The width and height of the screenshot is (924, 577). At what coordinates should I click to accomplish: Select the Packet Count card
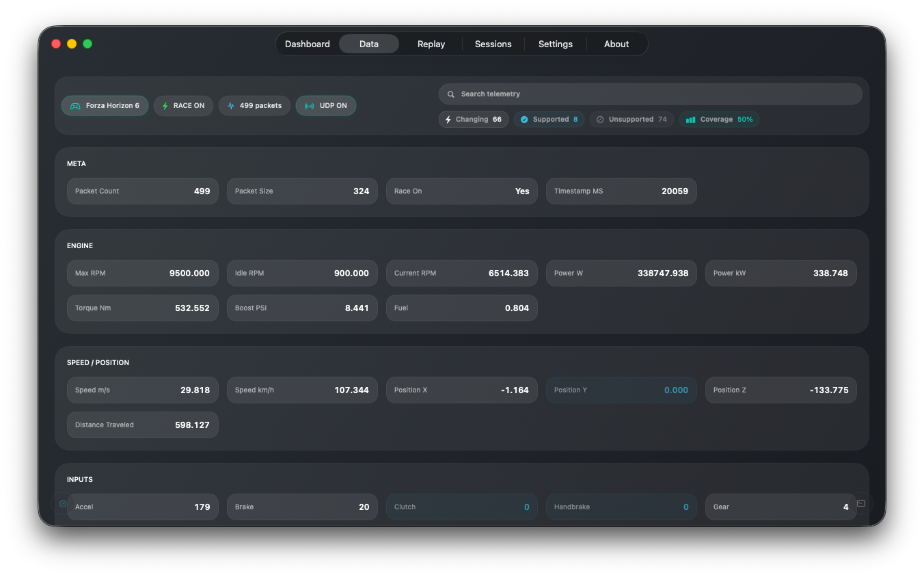click(x=143, y=191)
